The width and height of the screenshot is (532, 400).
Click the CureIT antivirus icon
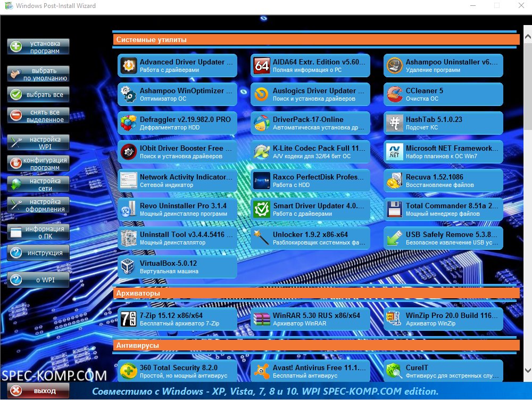coord(395,371)
